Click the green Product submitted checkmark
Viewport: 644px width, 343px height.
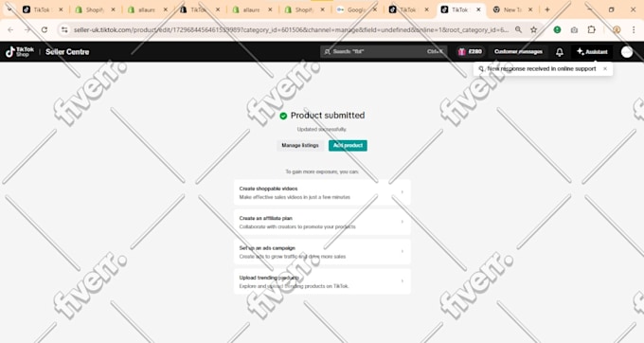pyautogui.click(x=283, y=116)
